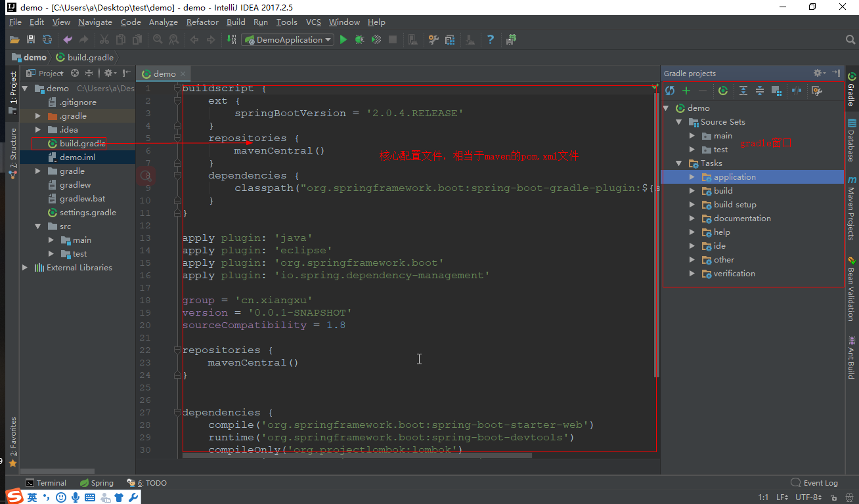Toggle the Maven Projects side panel
The width and height of the screenshot is (859, 504).
coord(851,208)
